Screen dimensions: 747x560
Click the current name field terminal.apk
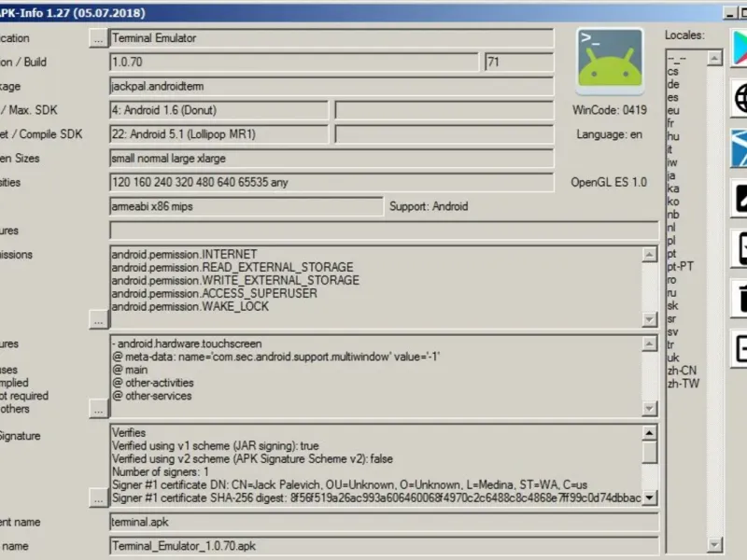384,522
